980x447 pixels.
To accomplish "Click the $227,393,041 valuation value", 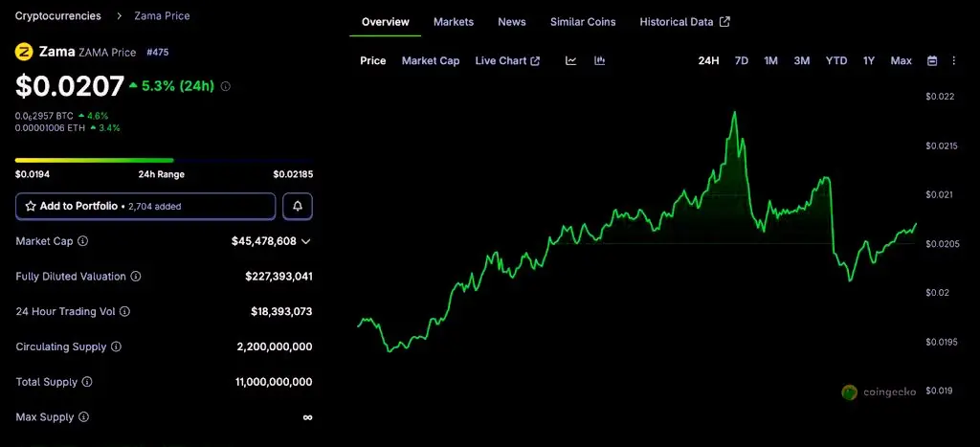I will click(278, 276).
